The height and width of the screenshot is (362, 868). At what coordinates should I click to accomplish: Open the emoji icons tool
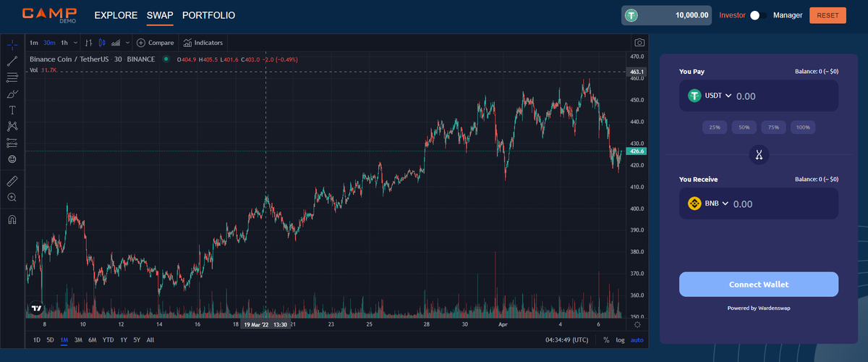[x=12, y=159]
